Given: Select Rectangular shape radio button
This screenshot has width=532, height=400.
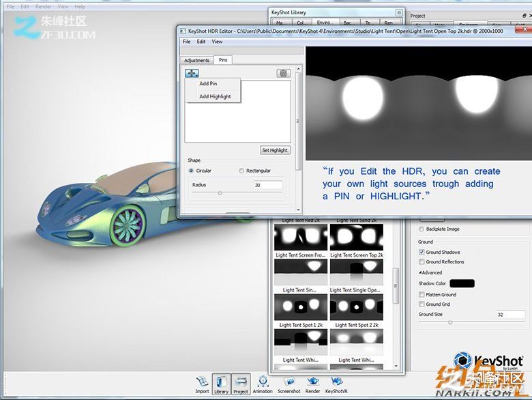Looking at the screenshot, I should coord(241,171).
